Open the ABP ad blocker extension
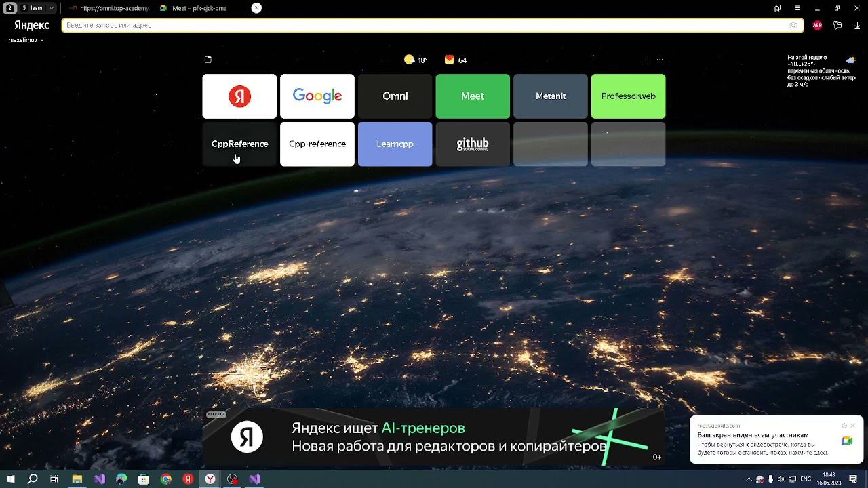 [x=817, y=25]
